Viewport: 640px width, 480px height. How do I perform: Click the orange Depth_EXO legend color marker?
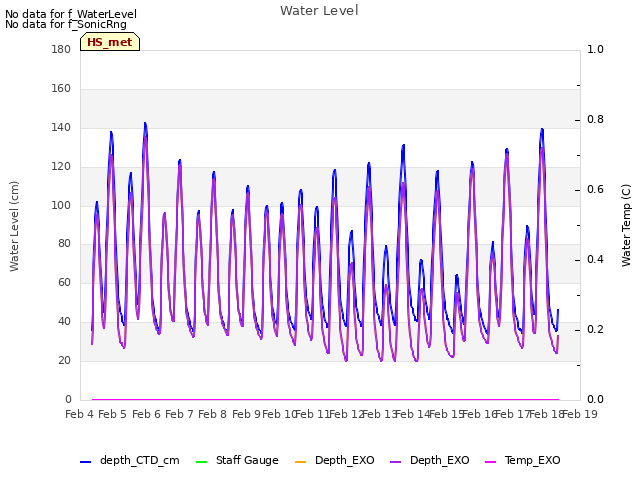pos(300,462)
